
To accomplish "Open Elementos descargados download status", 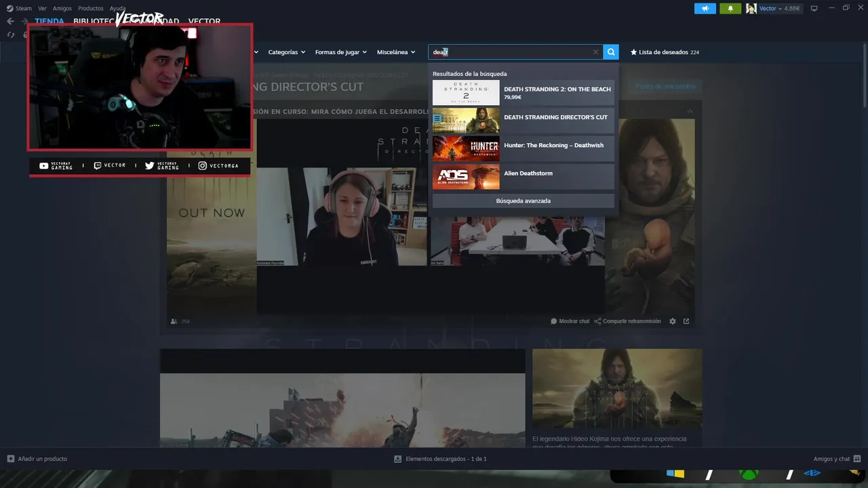I will click(x=440, y=459).
